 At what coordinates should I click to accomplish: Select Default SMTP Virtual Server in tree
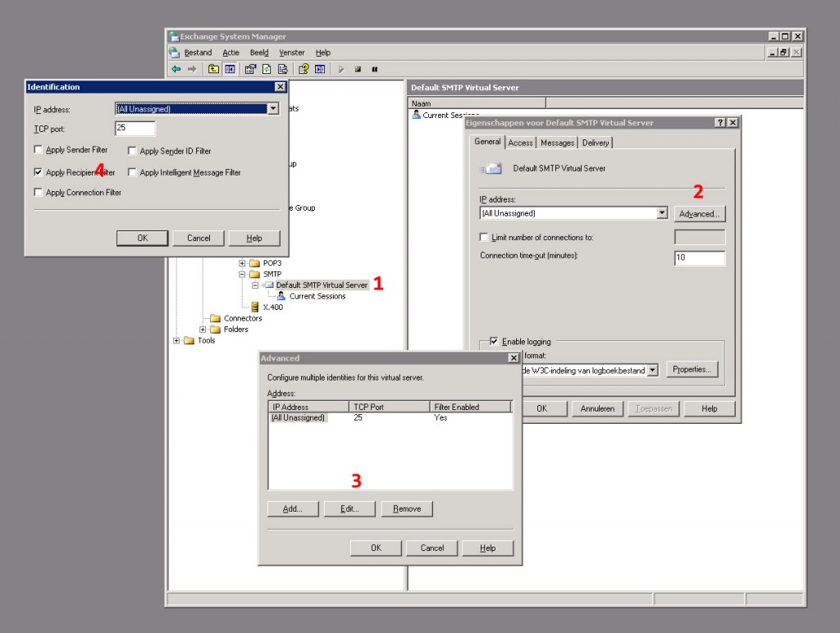click(322, 285)
